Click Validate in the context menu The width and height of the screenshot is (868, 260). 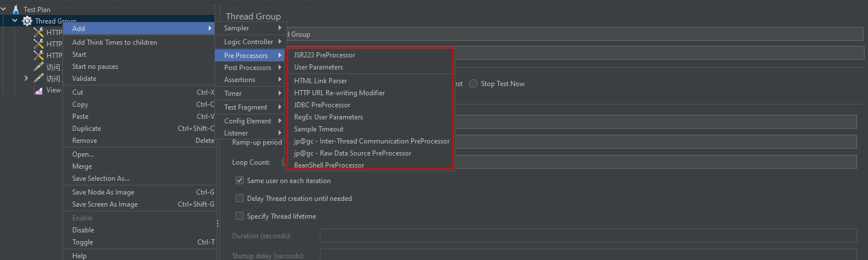point(84,79)
